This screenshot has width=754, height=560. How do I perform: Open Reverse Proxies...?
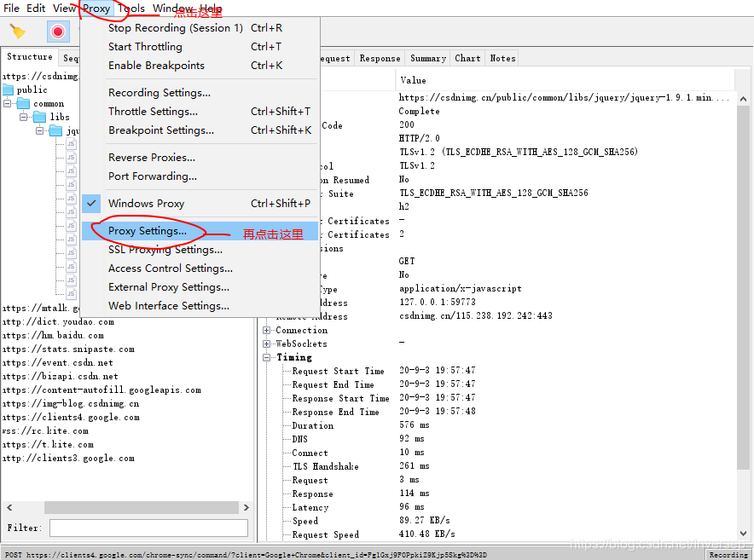click(200, 157)
